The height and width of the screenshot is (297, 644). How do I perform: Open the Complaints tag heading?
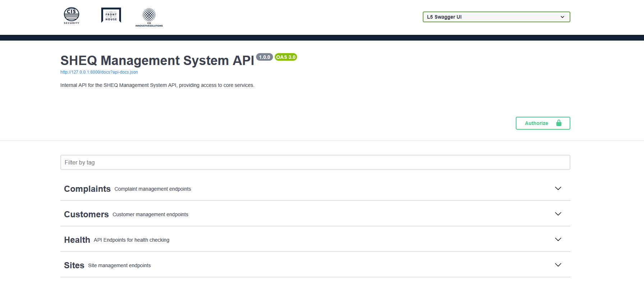point(87,189)
